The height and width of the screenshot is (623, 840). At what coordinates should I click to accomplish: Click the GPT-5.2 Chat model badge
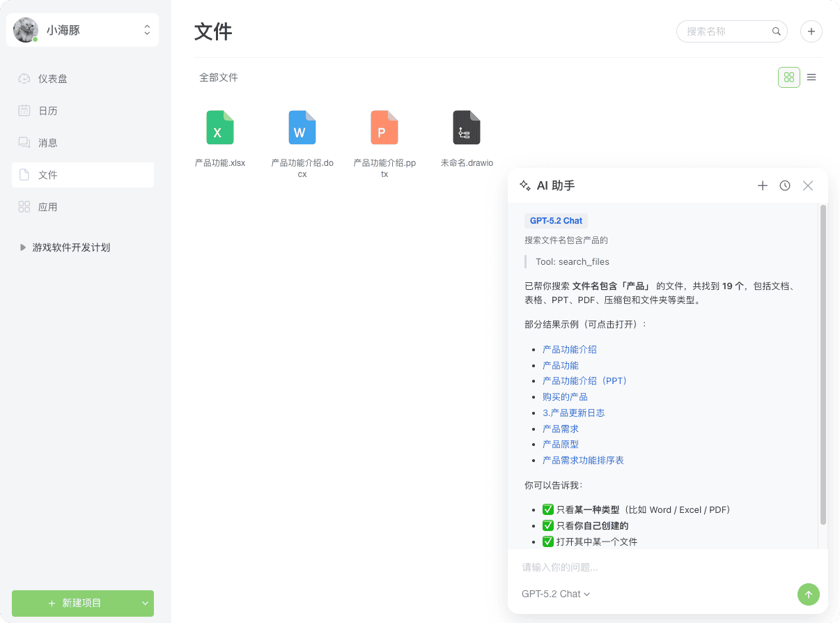[556, 221]
